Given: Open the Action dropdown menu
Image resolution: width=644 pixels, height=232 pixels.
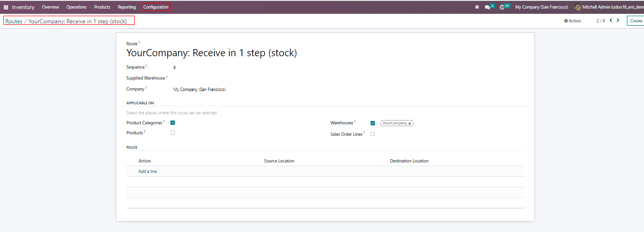Looking at the screenshot, I should tap(573, 21).
